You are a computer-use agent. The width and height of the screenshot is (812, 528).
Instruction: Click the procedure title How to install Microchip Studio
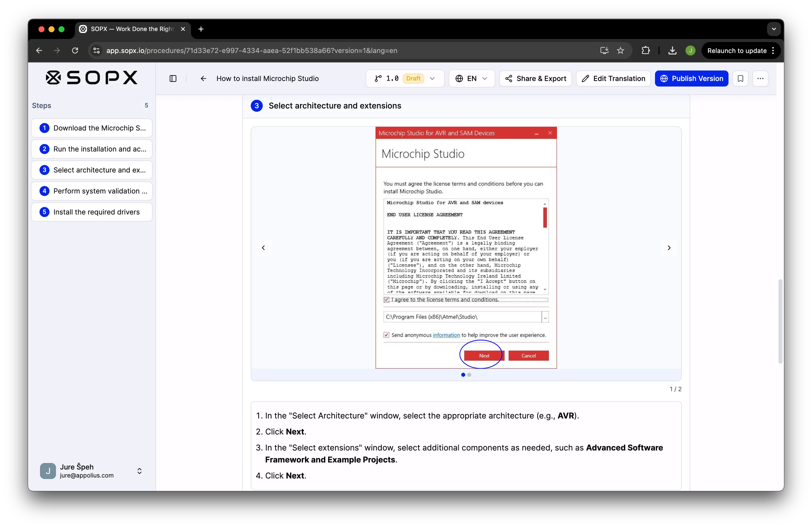click(267, 78)
